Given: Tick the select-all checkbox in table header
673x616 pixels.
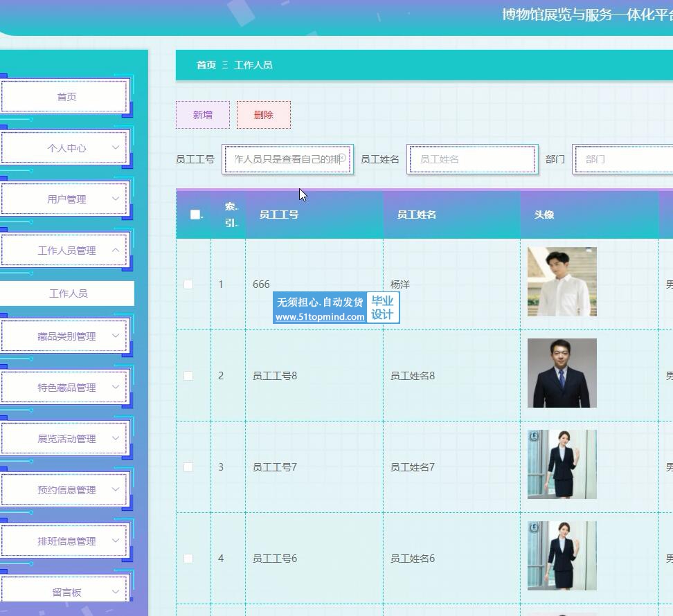Looking at the screenshot, I should [x=195, y=215].
